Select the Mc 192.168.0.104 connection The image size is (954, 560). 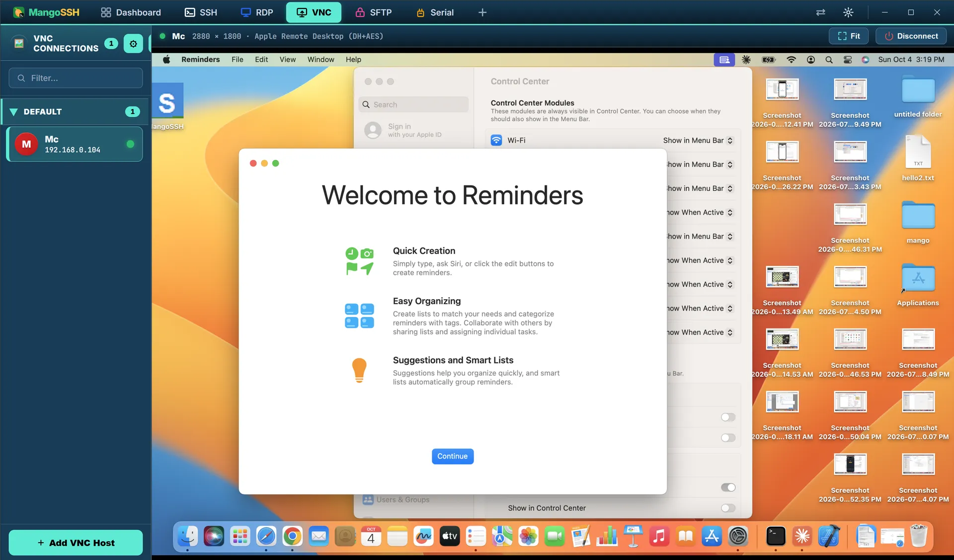[x=75, y=144]
